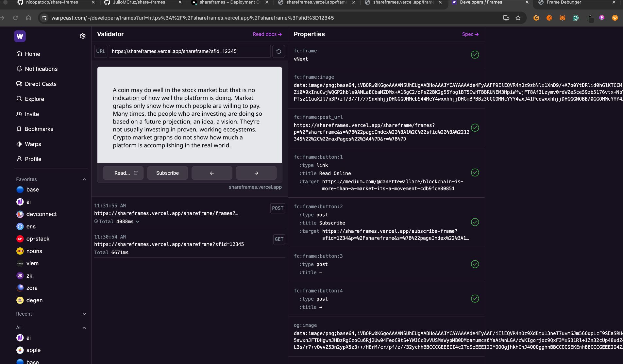Open the devconnect channel
This screenshot has width=623, height=364.
coord(37,214)
